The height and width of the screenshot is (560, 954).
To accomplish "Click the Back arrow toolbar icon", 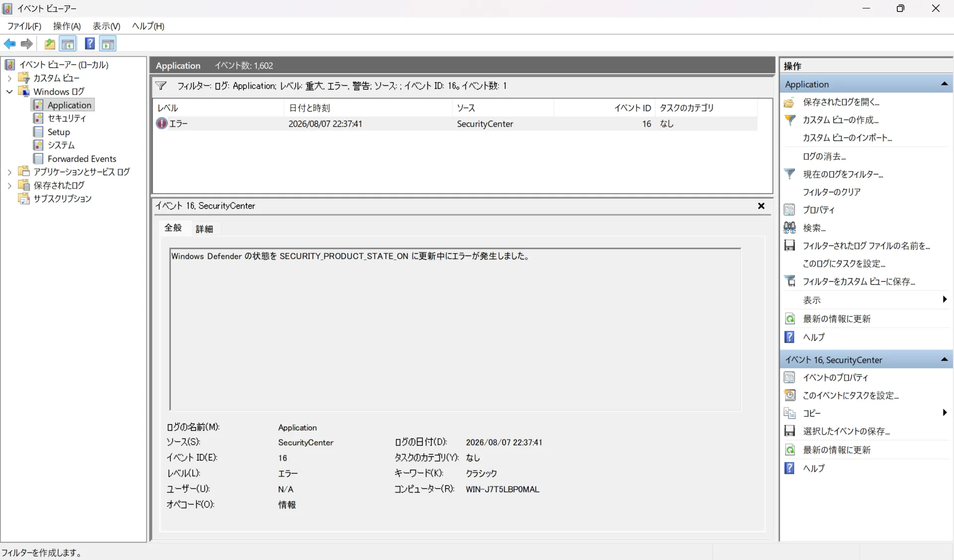I will click(9, 44).
